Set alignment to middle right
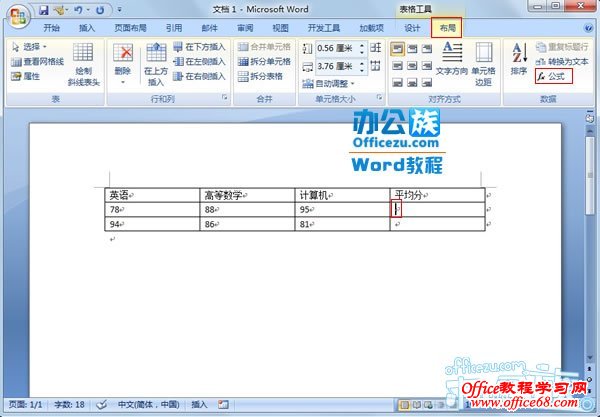 click(427, 66)
